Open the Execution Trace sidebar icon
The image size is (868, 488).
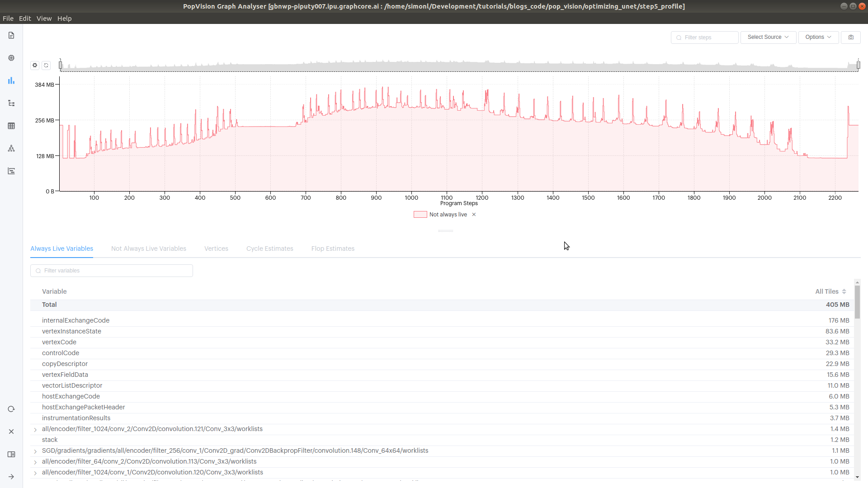tap(11, 171)
